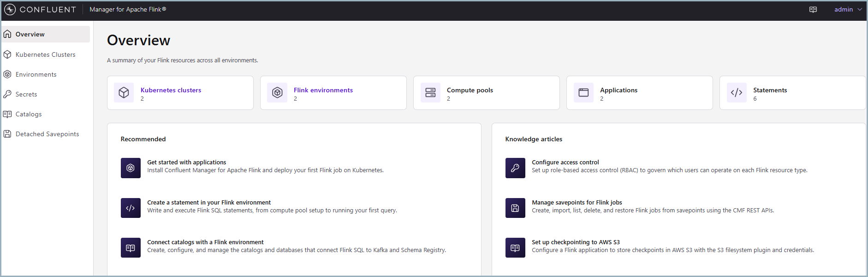
Task: Click the Statements count value 6
Action: click(755, 99)
